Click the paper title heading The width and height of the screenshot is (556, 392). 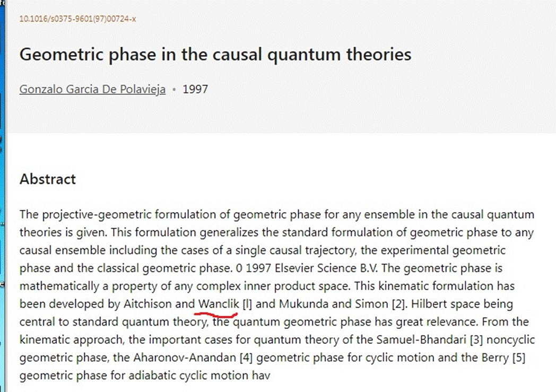215,55
